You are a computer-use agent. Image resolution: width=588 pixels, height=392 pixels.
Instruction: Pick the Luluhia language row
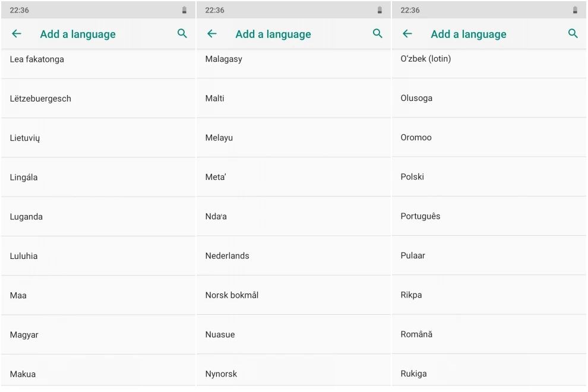pyautogui.click(x=98, y=256)
